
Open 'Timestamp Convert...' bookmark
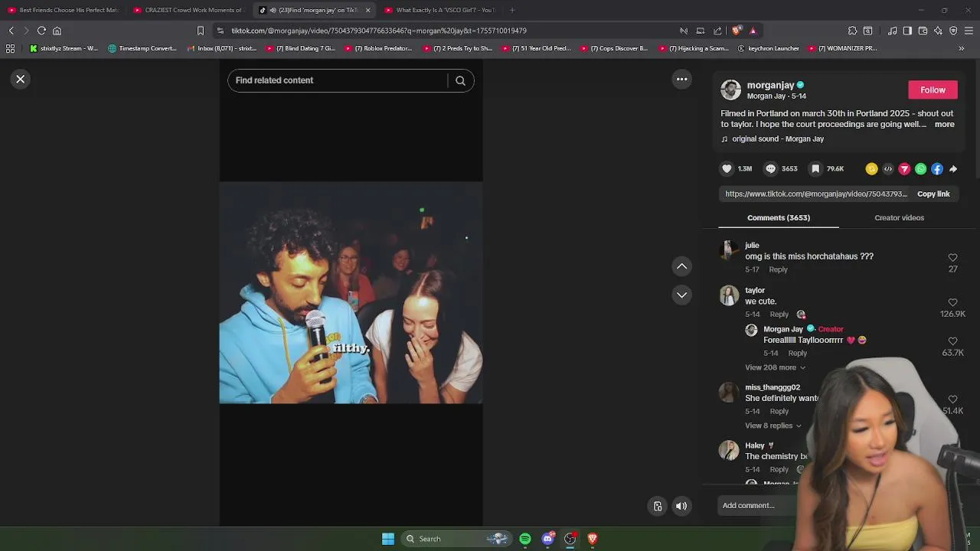tap(142, 48)
